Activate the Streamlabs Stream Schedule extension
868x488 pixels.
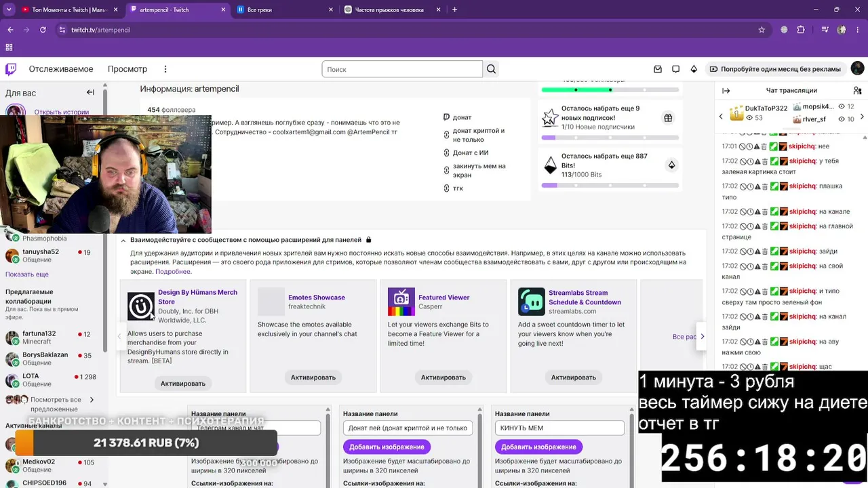click(574, 378)
